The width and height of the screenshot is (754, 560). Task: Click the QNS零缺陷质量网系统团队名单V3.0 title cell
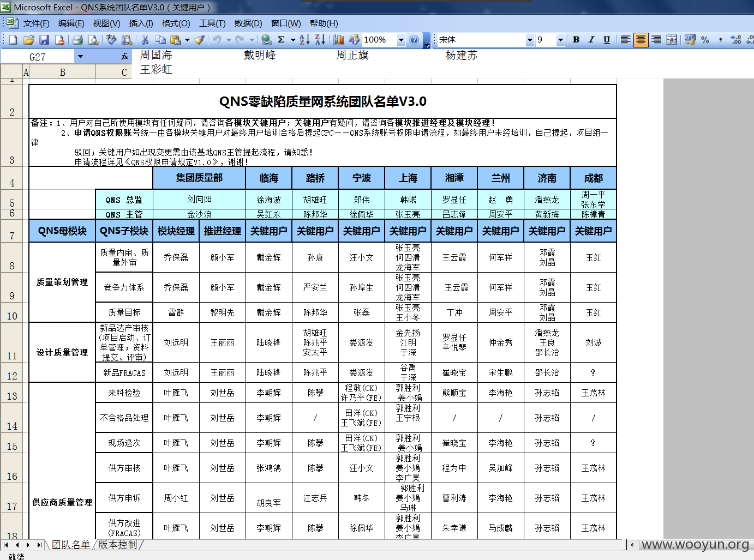322,101
